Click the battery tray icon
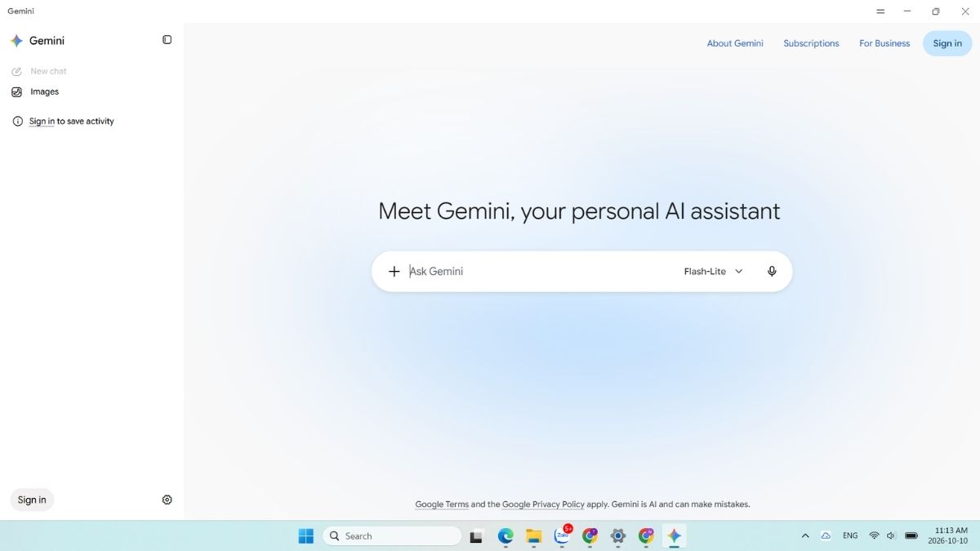 pos(911,536)
